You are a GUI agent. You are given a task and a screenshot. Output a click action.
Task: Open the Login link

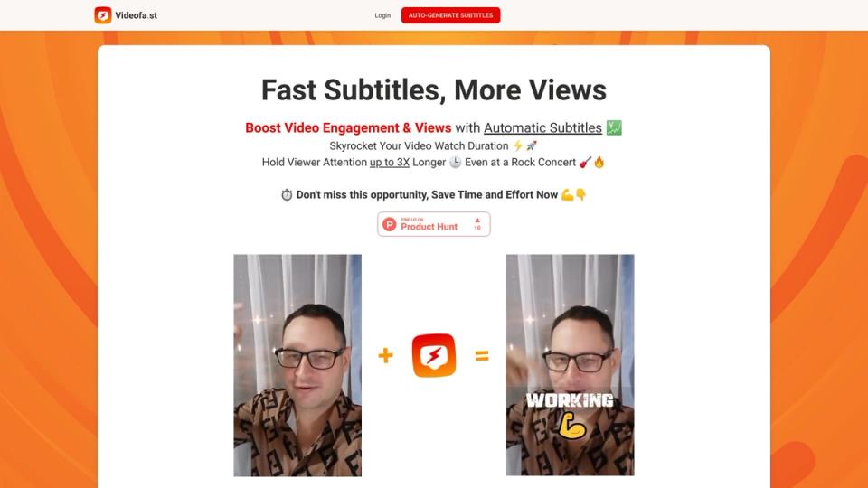(x=382, y=15)
